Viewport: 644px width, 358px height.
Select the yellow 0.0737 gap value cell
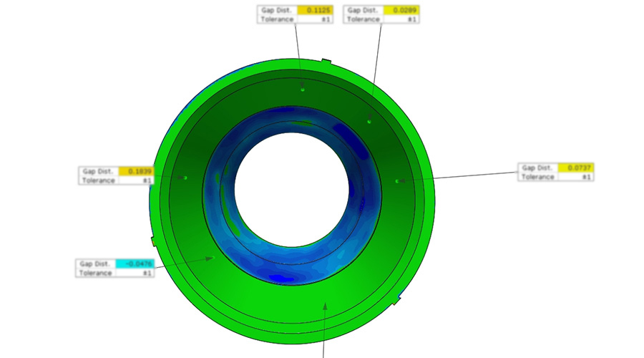point(576,168)
